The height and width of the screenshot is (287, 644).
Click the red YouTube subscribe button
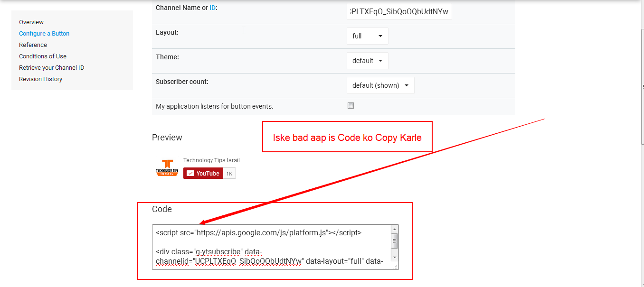203,173
